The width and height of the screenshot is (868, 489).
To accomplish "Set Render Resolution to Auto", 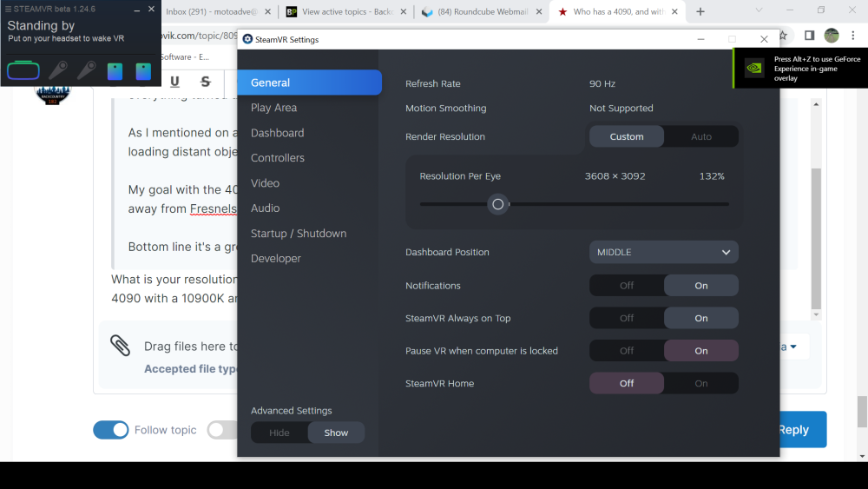I will (700, 136).
